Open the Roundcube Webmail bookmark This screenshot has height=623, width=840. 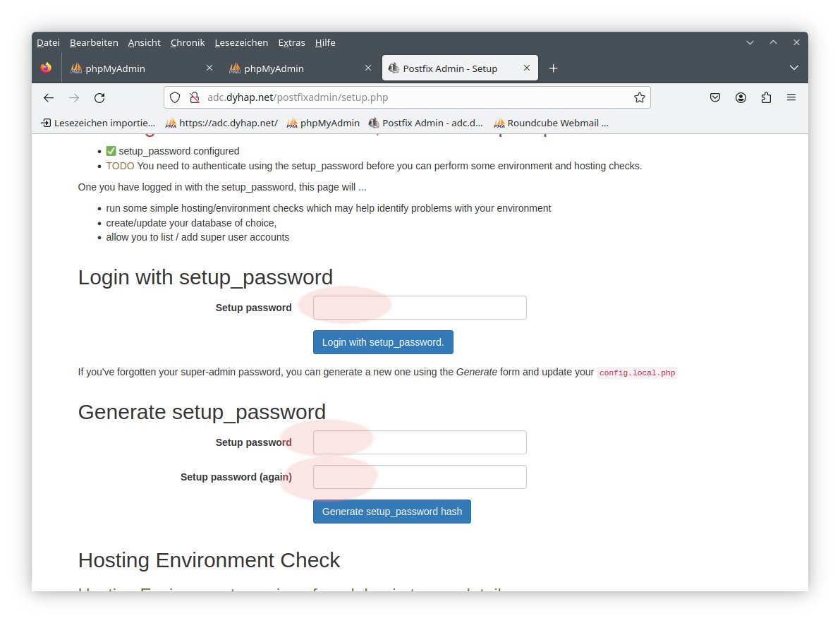click(x=551, y=123)
